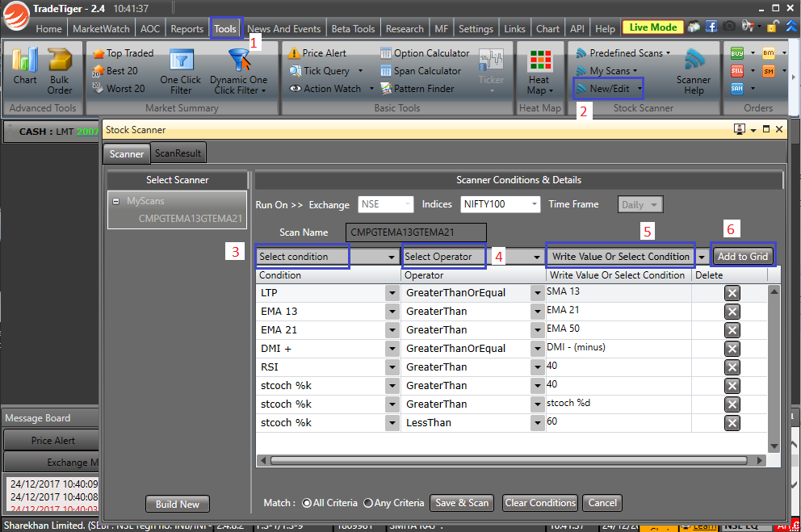The image size is (801, 532).
Task: Open the Chart tool in Advanced Tools
Action: click(x=24, y=66)
